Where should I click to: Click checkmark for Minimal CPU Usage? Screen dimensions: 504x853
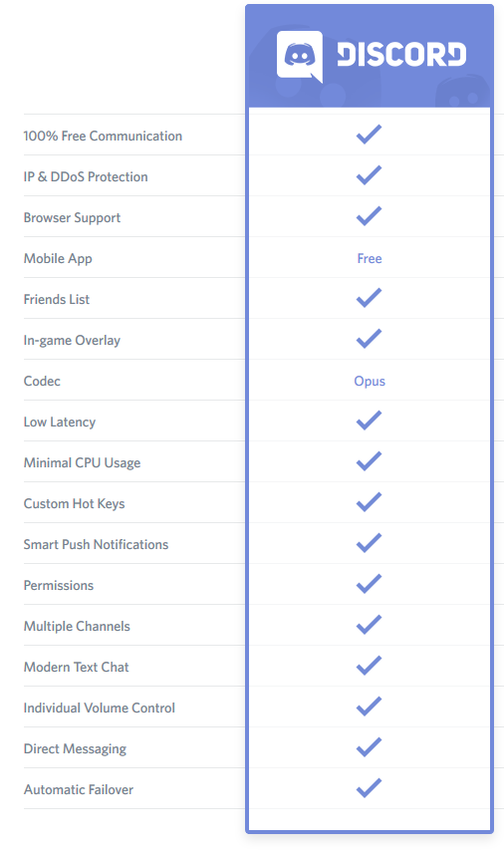point(370,460)
